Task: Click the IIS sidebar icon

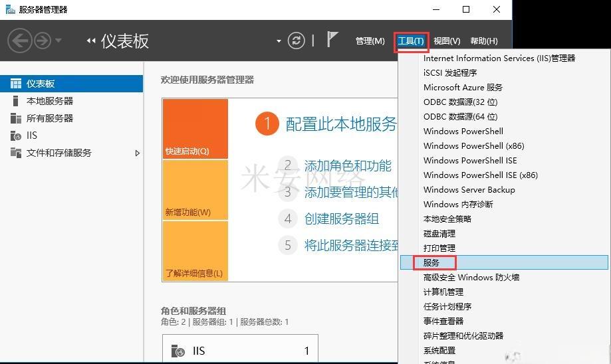Action: 16,136
